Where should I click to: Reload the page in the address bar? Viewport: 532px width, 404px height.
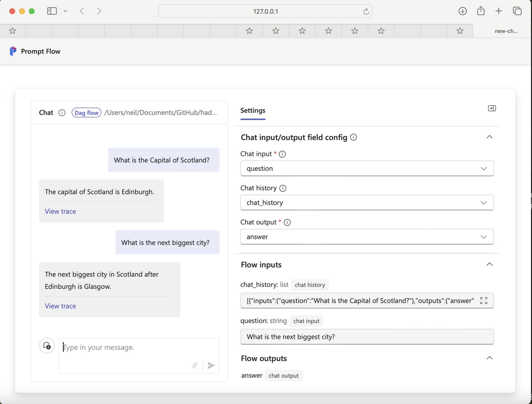coord(366,11)
